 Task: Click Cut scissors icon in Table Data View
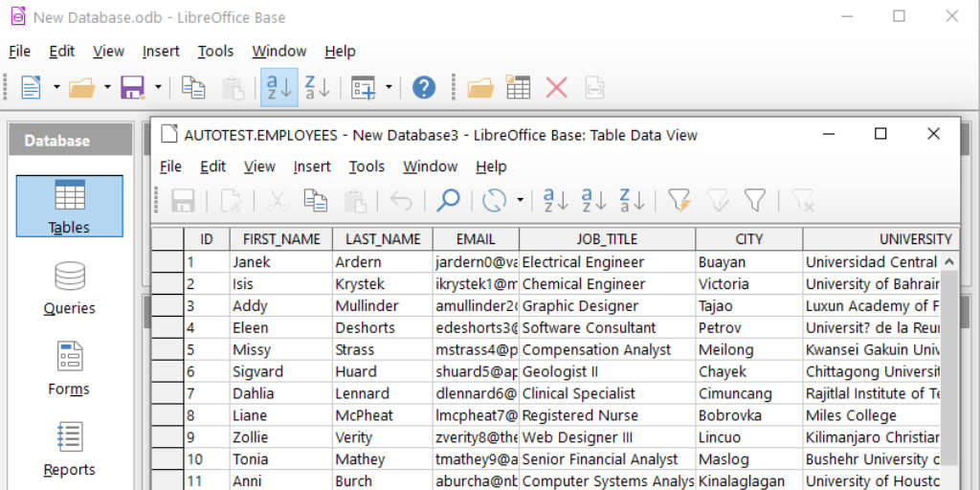(277, 201)
